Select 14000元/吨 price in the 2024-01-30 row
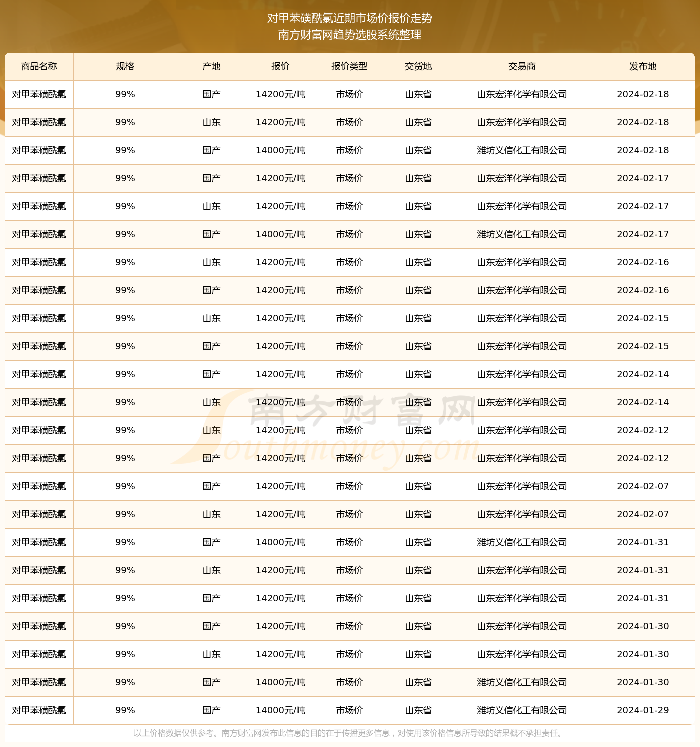Image resolution: width=700 pixels, height=747 pixels. 280,682
